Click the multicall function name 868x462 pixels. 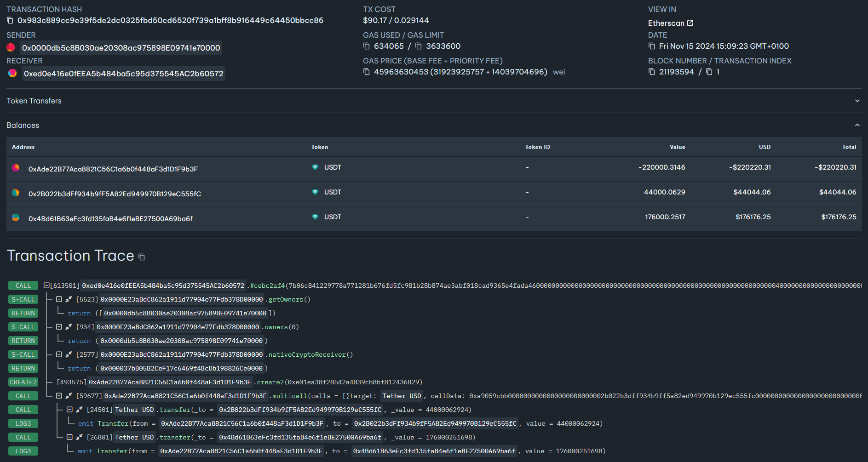click(x=289, y=396)
